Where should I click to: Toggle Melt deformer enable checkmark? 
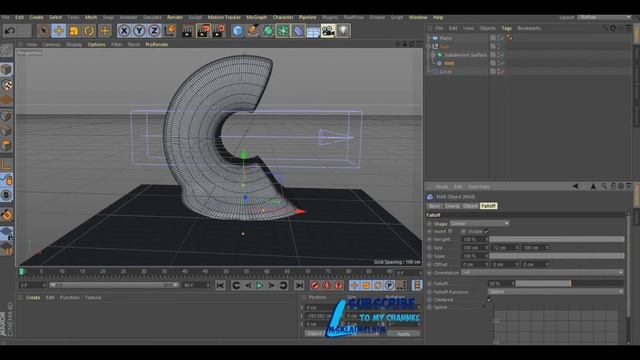click(501, 63)
